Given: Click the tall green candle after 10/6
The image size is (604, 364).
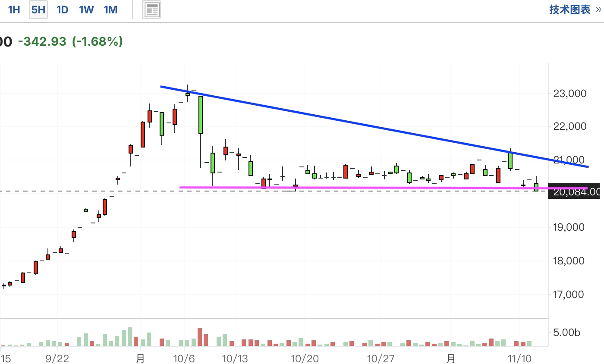Looking at the screenshot, I should [x=201, y=115].
